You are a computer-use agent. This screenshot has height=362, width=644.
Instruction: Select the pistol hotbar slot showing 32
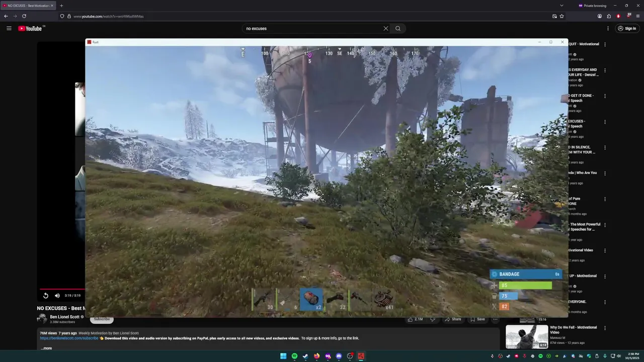pyautogui.click(x=336, y=299)
